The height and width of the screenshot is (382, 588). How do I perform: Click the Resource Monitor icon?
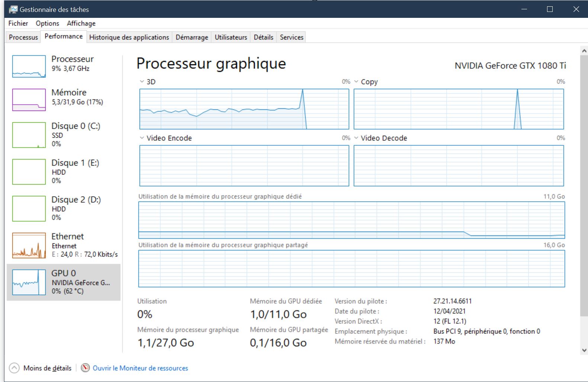pyautogui.click(x=86, y=368)
